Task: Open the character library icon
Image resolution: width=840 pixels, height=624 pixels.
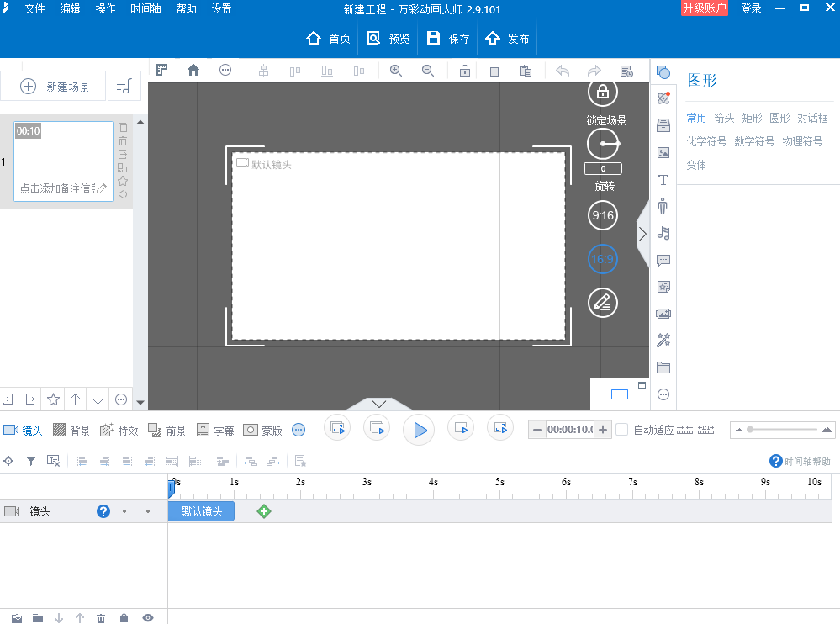Action: pyautogui.click(x=663, y=206)
